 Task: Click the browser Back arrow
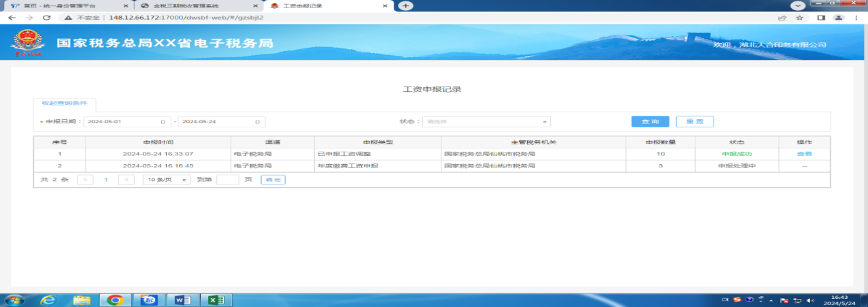click(12, 17)
